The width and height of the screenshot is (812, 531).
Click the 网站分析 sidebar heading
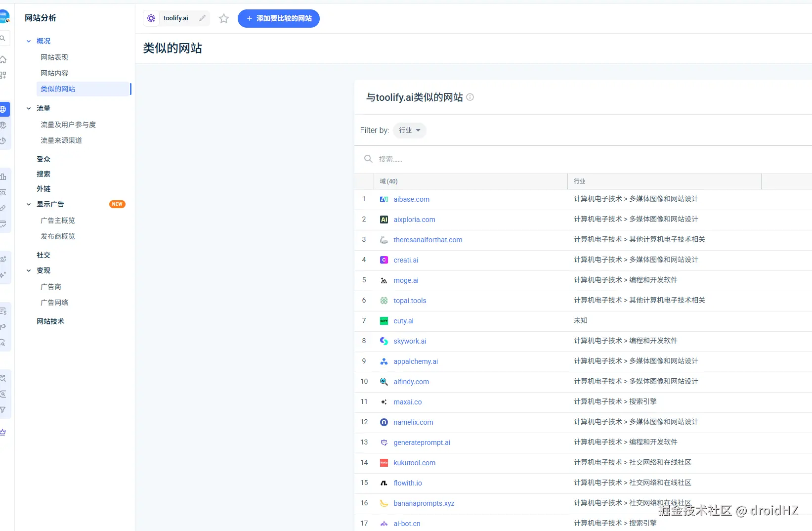coord(41,18)
